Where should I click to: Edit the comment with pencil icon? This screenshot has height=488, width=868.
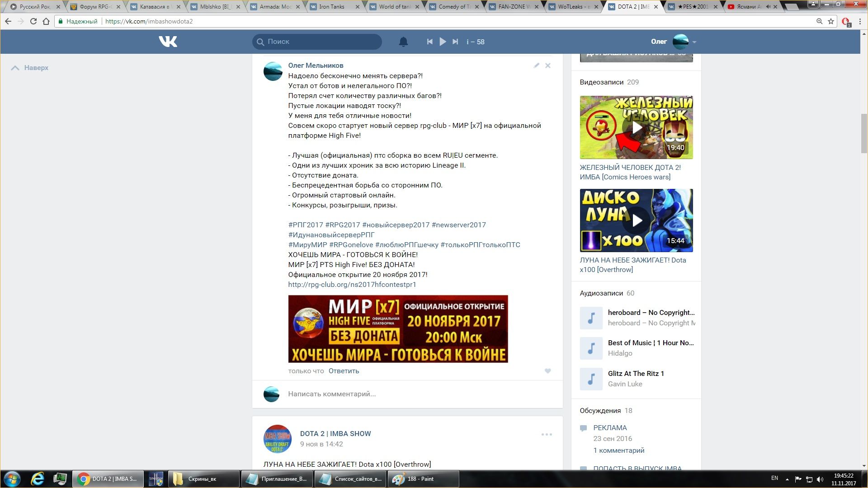[x=536, y=66]
